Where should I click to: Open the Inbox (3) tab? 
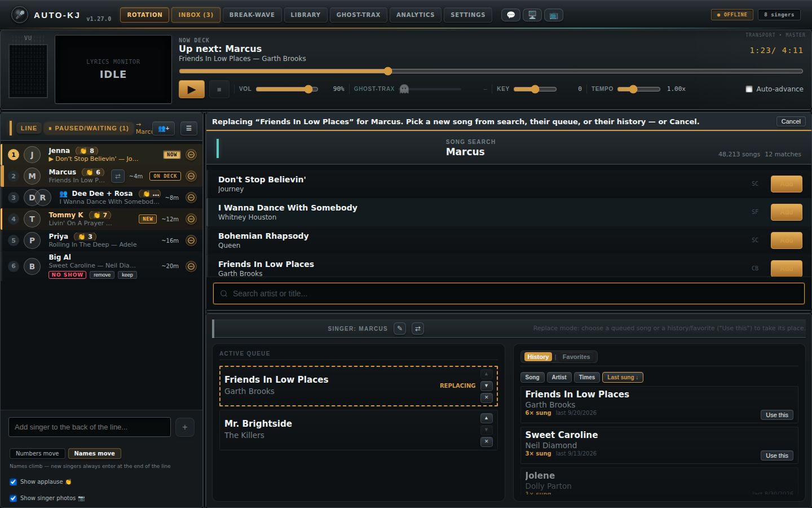point(196,15)
